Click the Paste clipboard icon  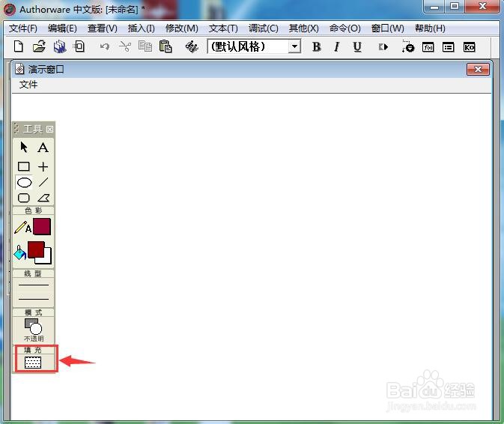pyautogui.click(x=166, y=46)
